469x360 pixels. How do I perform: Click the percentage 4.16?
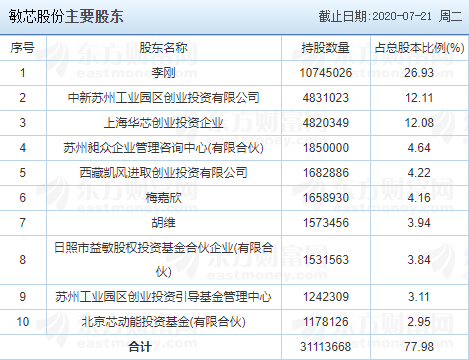(x=419, y=198)
